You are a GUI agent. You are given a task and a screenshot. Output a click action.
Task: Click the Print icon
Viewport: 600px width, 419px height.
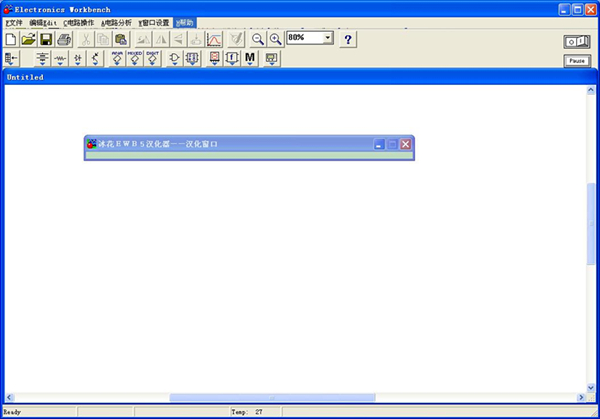pos(64,39)
